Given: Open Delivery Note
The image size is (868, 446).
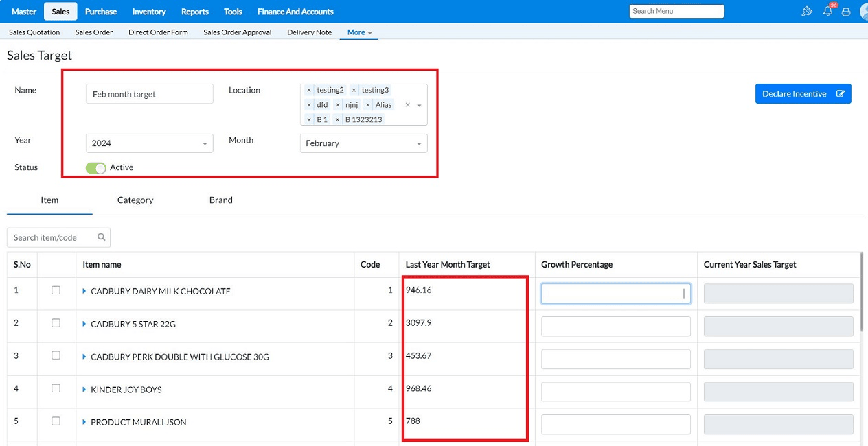Looking at the screenshot, I should 310,32.
